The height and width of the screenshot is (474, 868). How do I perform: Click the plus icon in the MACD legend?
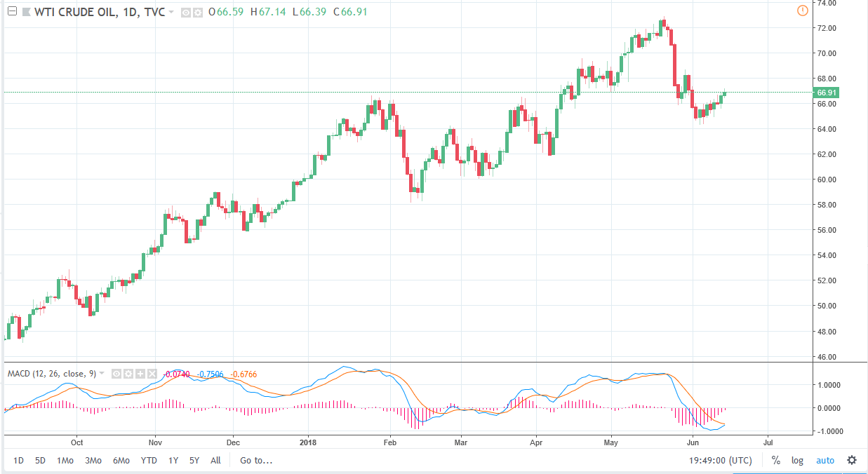click(139, 374)
